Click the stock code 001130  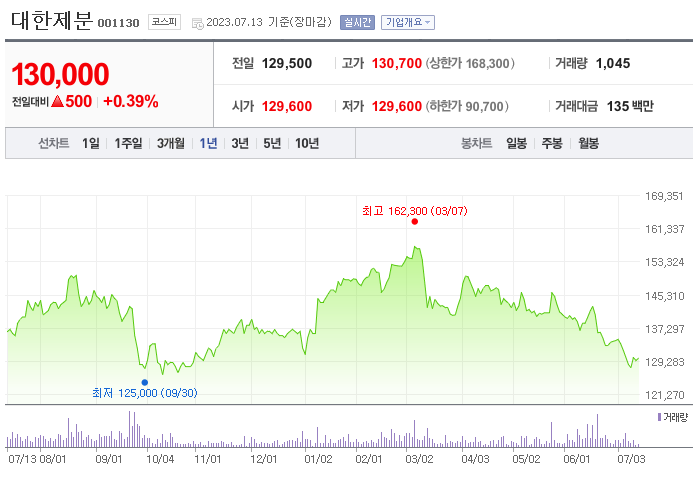point(118,23)
